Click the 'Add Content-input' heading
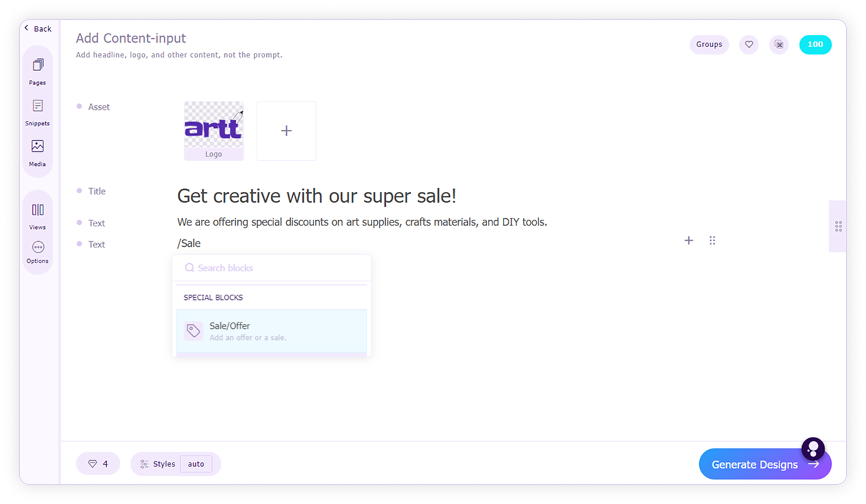This screenshot has height=504, width=866. pos(131,38)
